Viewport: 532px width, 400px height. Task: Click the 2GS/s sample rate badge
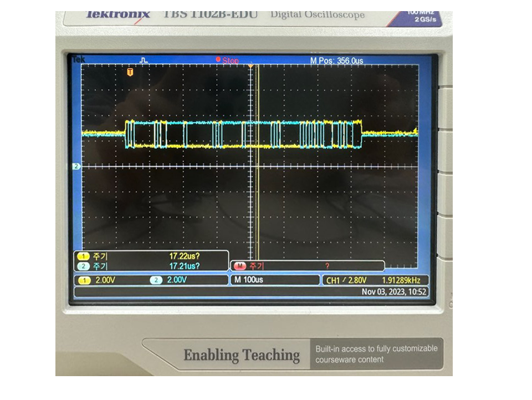coord(425,19)
